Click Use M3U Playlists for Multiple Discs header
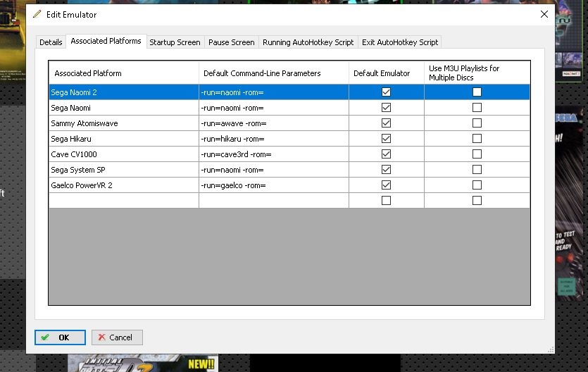The width and height of the screenshot is (588, 372). (x=477, y=73)
